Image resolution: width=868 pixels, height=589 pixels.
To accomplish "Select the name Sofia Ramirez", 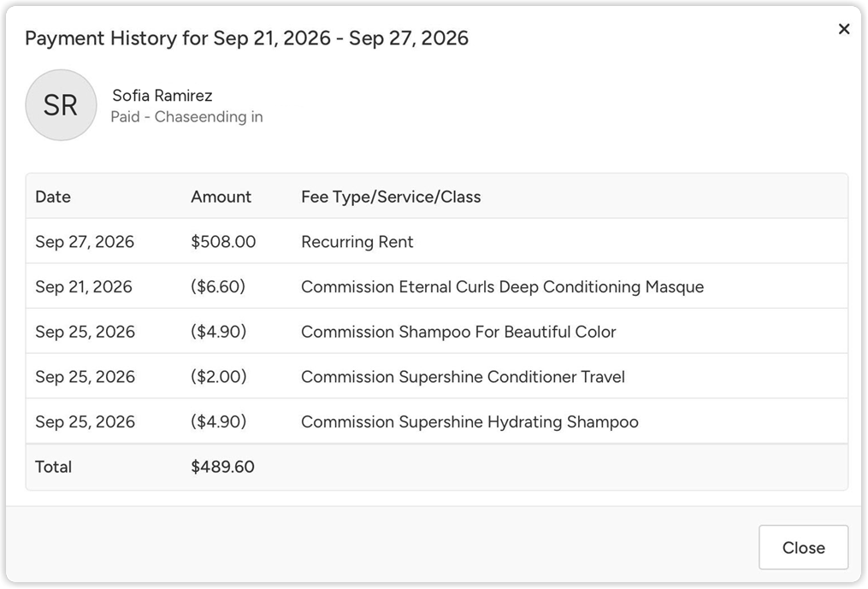I will click(x=162, y=95).
